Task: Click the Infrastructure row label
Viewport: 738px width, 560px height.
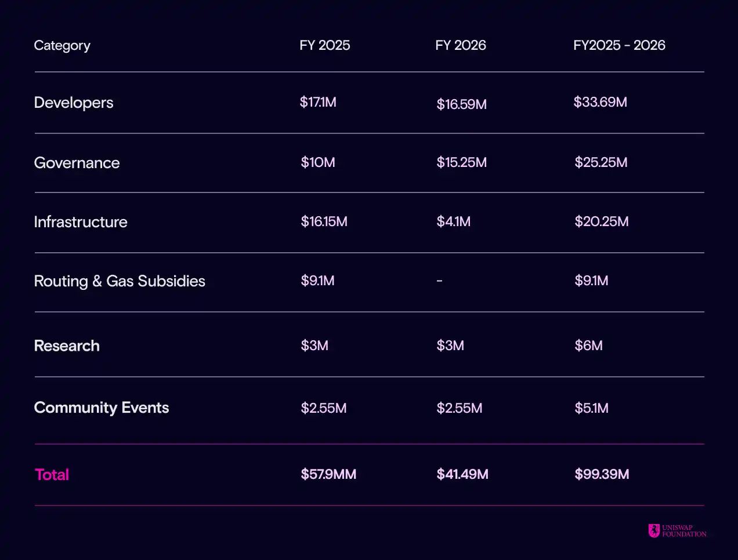Action: (x=81, y=222)
